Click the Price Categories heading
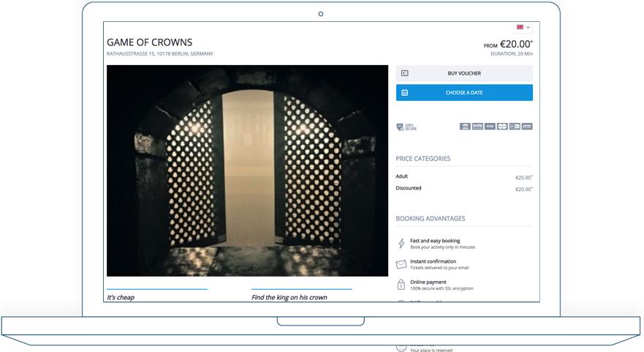 pos(423,159)
